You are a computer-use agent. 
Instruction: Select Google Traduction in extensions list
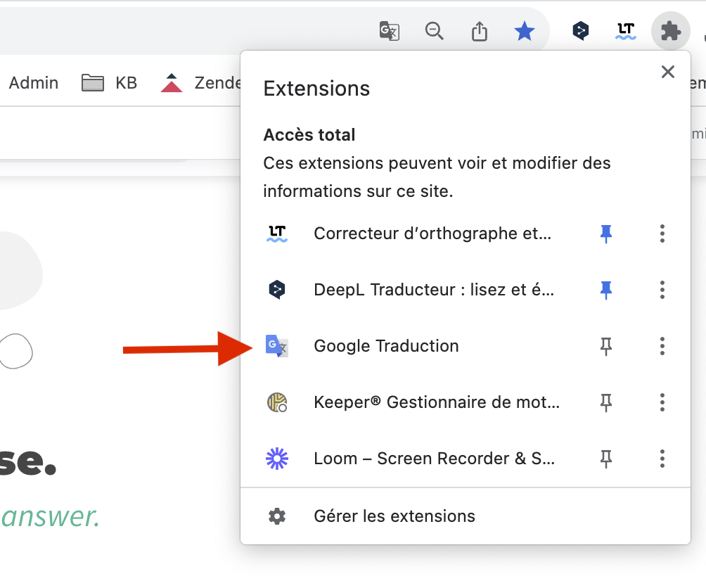[386, 346]
